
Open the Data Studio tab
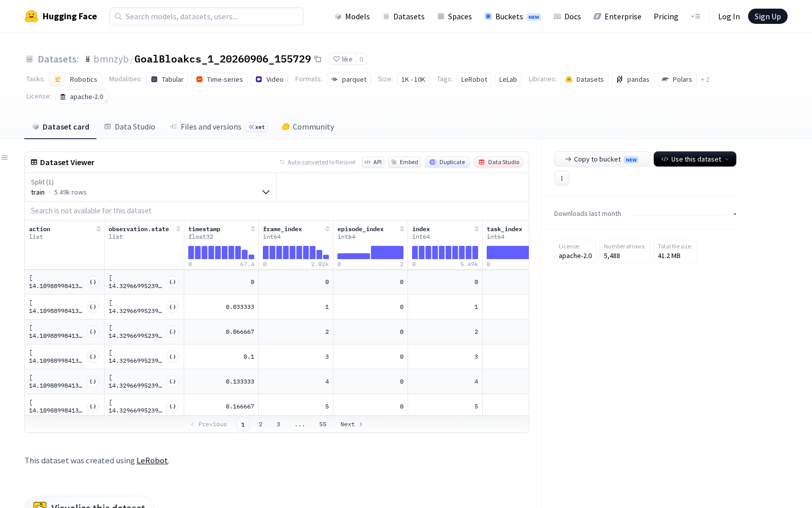pyautogui.click(x=130, y=127)
